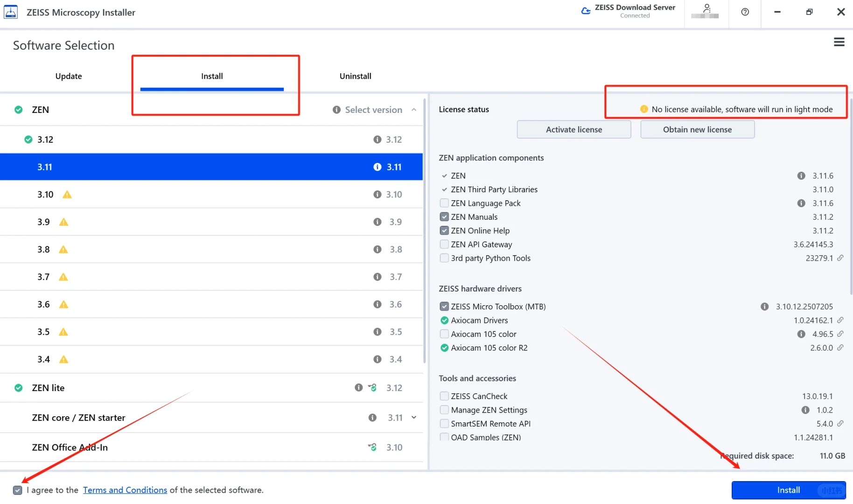Click the Axiocam 105 color R2 installed checkmark

[444, 348]
